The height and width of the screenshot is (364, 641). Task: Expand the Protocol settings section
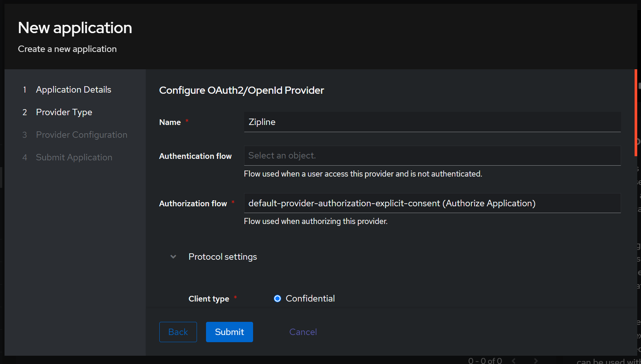(222, 256)
